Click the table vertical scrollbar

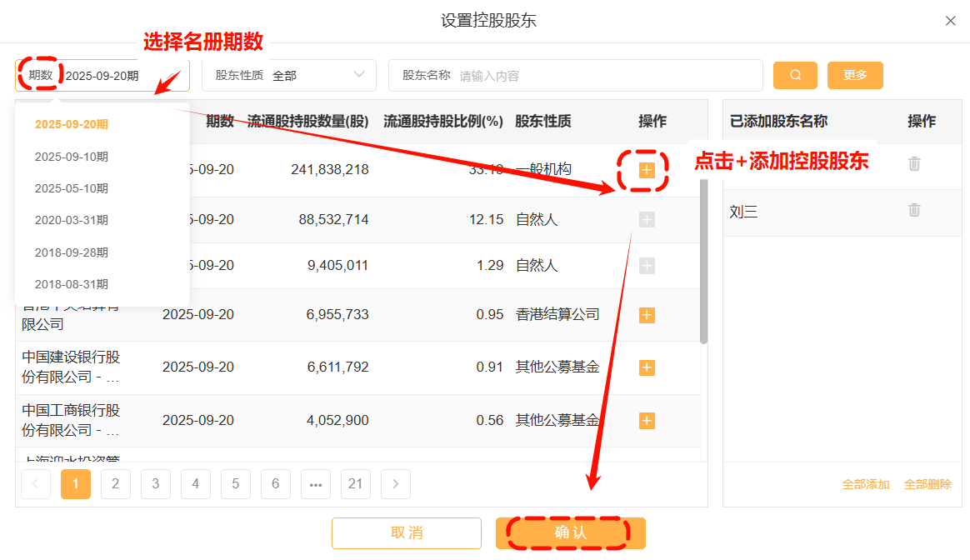point(703,260)
